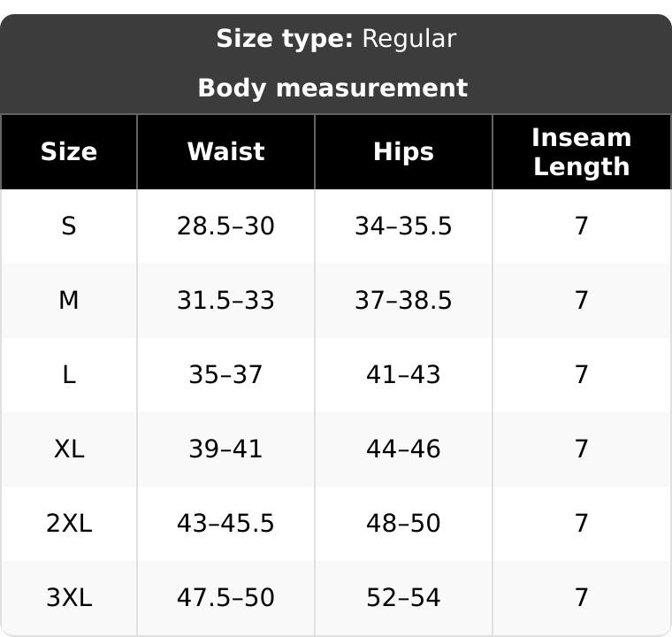Select the 2XL size cell
672x637 pixels.
pos(69,524)
